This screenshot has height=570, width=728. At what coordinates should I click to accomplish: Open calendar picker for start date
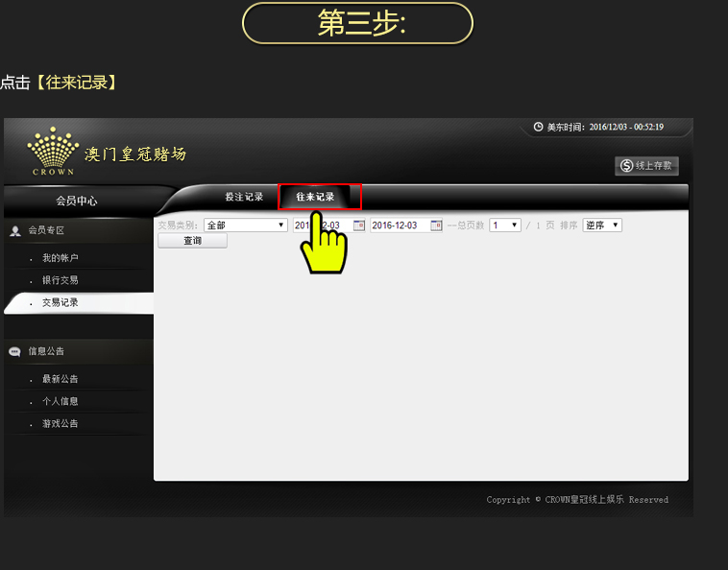(x=359, y=226)
